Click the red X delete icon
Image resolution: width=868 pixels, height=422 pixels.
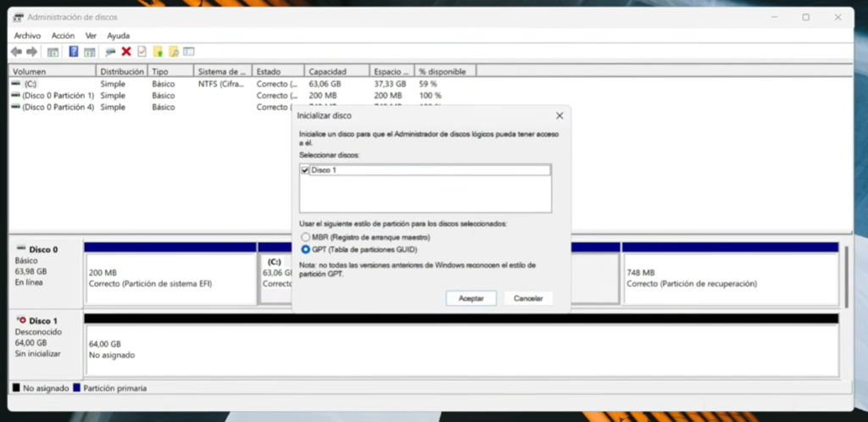click(126, 52)
